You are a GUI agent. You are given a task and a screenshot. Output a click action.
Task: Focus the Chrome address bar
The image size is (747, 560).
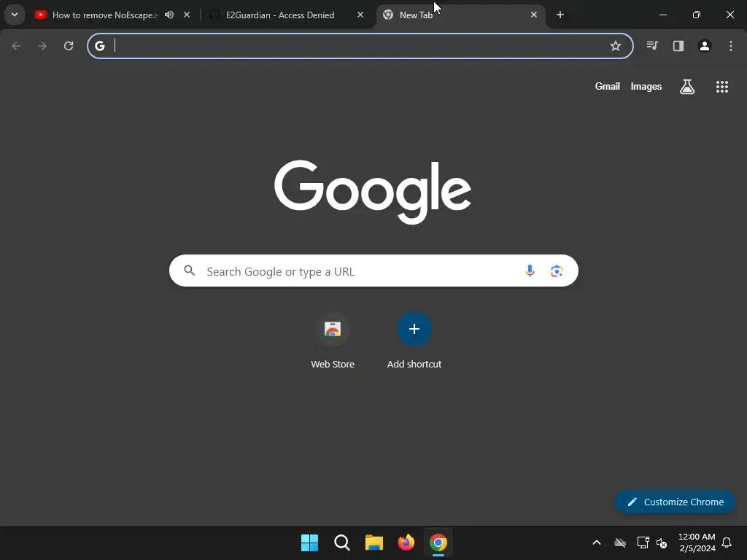pos(360,46)
